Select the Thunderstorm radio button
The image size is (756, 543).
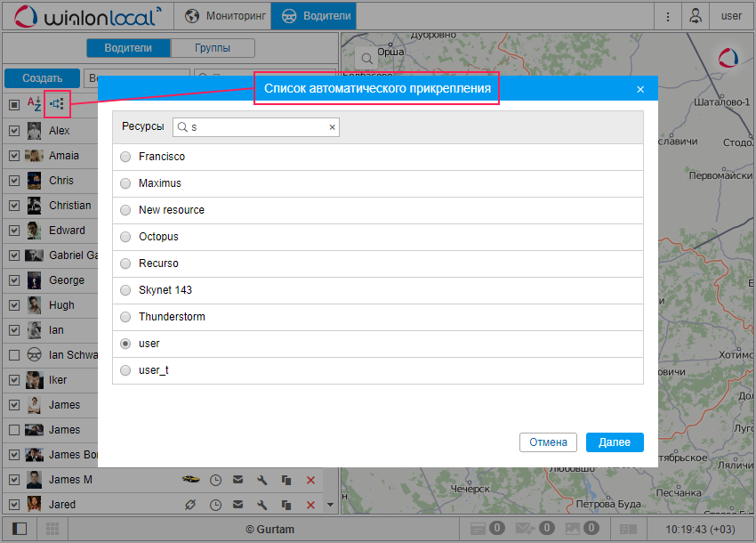coord(125,317)
